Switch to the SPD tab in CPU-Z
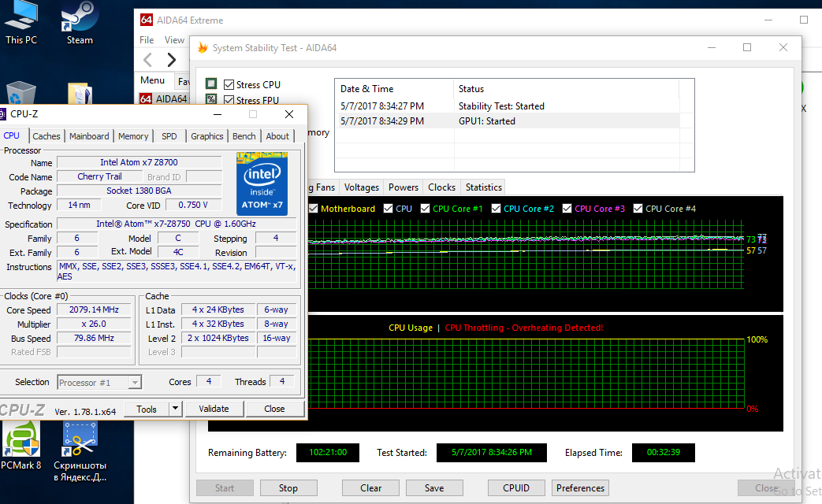This screenshot has width=822, height=504. pyautogui.click(x=169, y=136)
